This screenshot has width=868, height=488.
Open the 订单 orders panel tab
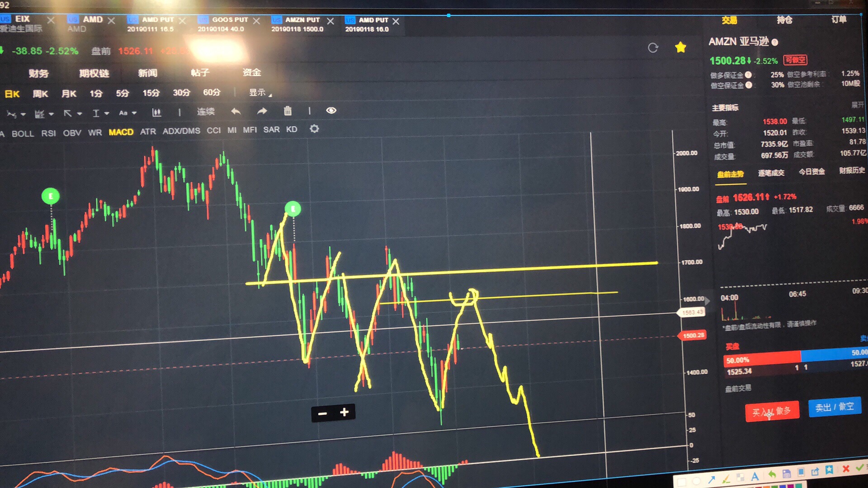(839, 19)
